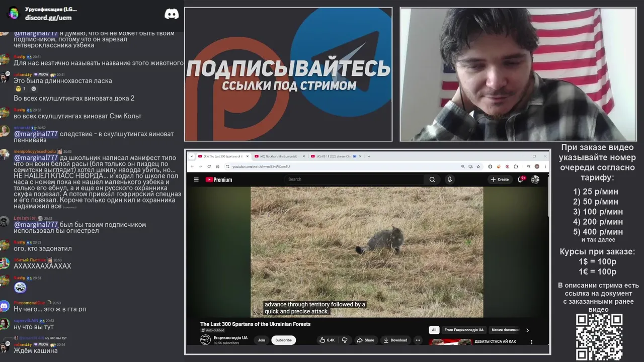
Task: Click the browser address bar URL
Action: (x=261, y=166)
